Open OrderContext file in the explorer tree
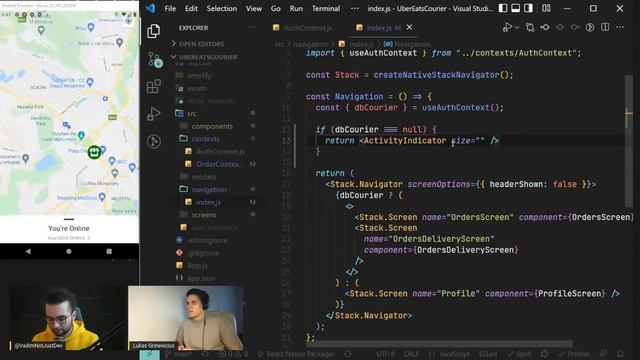The image size is (640, 360). [220, 164]
